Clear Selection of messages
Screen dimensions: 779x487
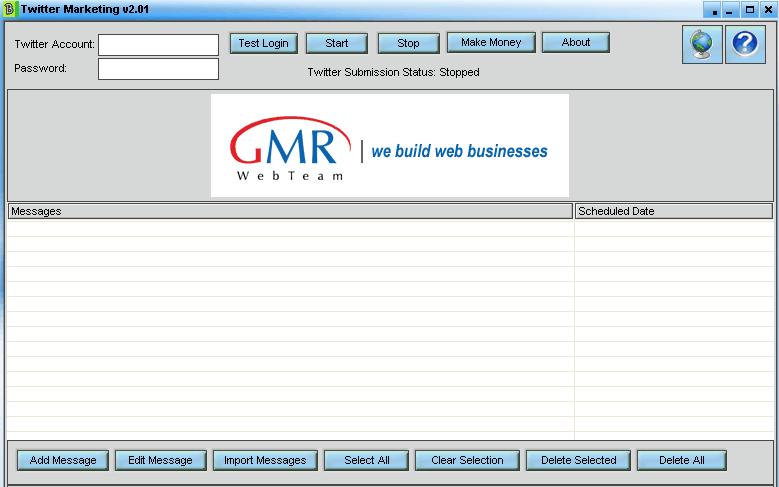click(467, 460)
